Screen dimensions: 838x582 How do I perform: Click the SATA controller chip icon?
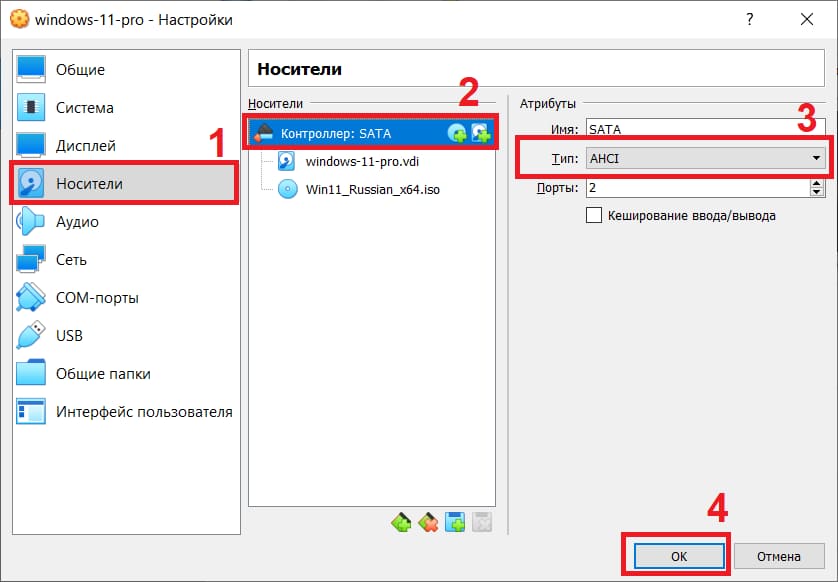(263, 133)
